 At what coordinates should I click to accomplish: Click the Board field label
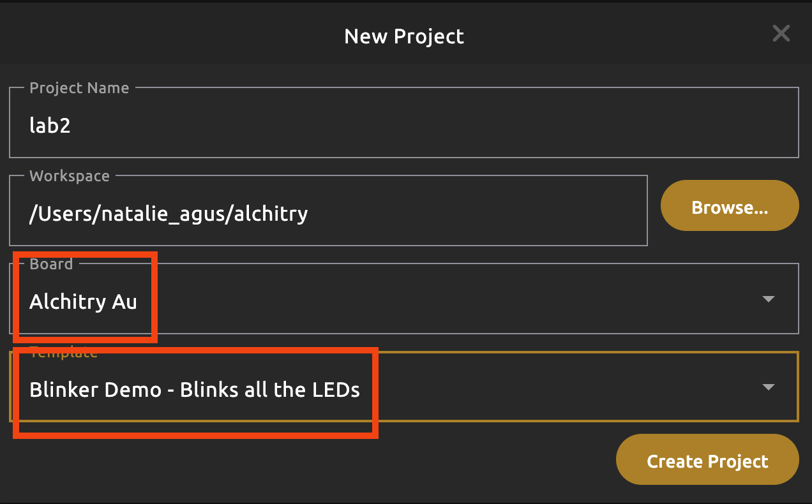51,264
